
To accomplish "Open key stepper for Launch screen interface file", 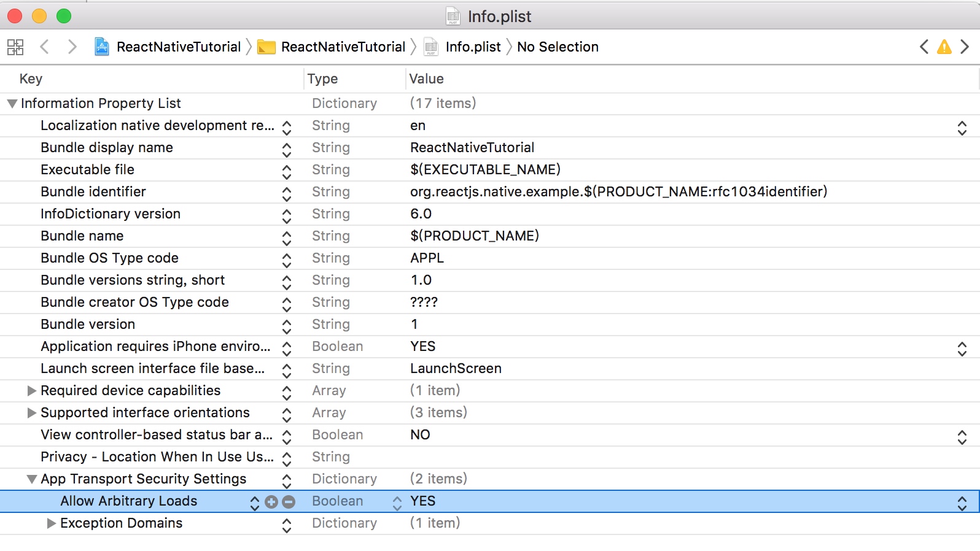I will pyautogui.click(x=287, y=370).
